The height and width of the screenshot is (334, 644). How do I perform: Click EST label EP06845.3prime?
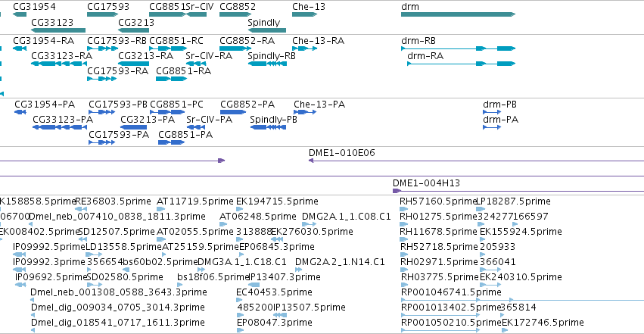(277, 247)
